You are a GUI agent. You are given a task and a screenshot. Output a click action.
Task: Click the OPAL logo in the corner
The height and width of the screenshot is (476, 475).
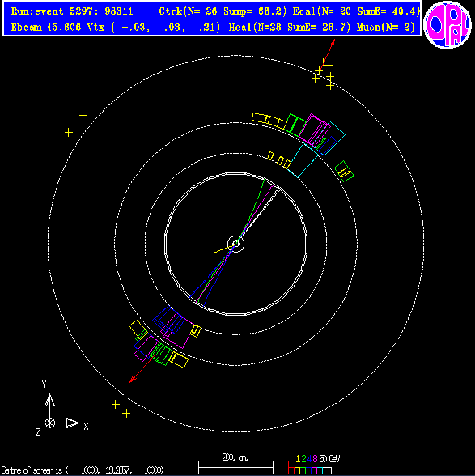click(x=447, y=24)
